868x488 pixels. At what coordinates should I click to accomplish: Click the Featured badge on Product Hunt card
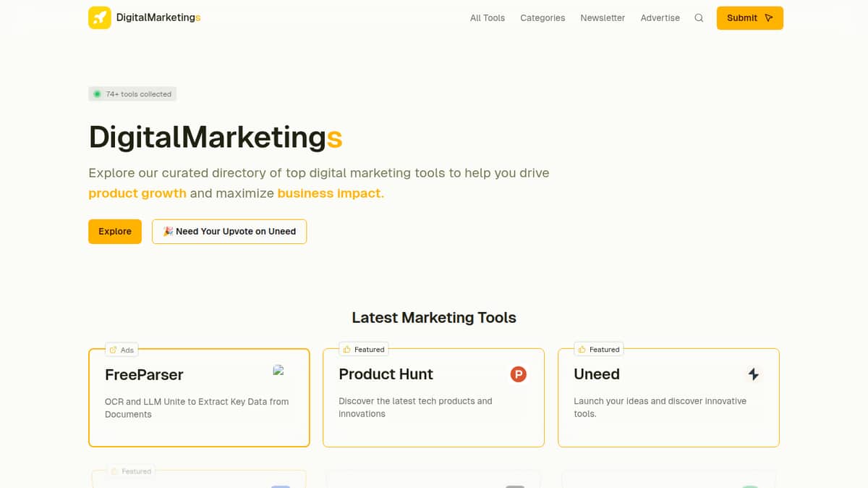click(364, 349)
